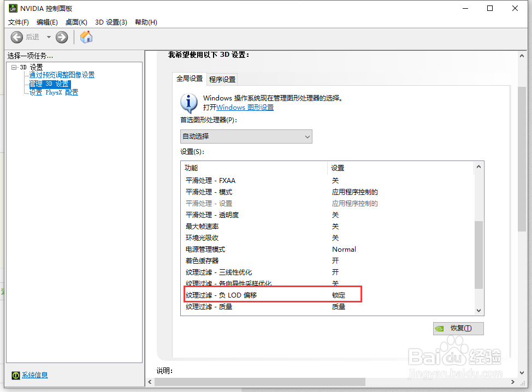
Task: Click the settings list scrollbar thumb
Action: 478,254
